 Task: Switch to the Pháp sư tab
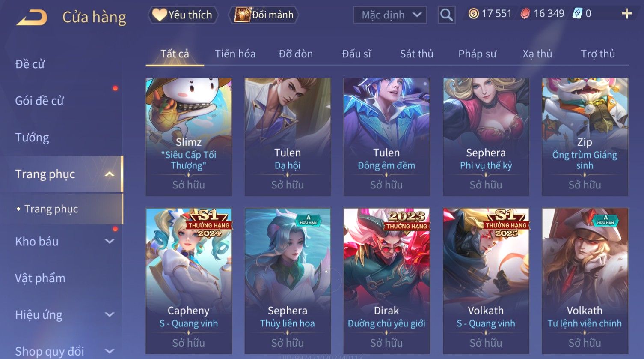point(477,54)
